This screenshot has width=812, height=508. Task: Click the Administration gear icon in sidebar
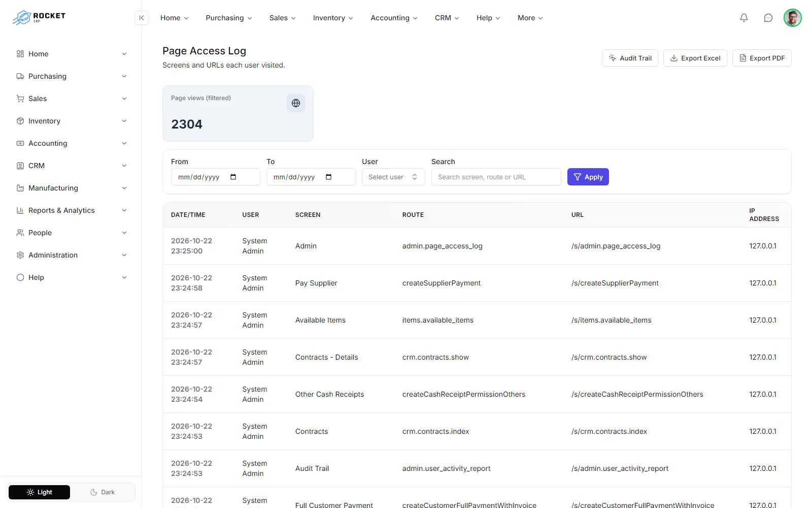20,255
